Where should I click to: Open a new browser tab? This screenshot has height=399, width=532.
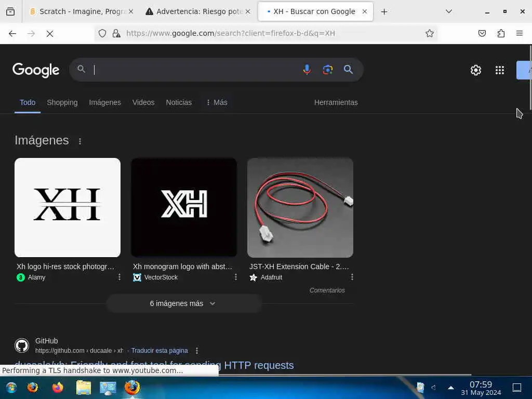pos(384,12)
